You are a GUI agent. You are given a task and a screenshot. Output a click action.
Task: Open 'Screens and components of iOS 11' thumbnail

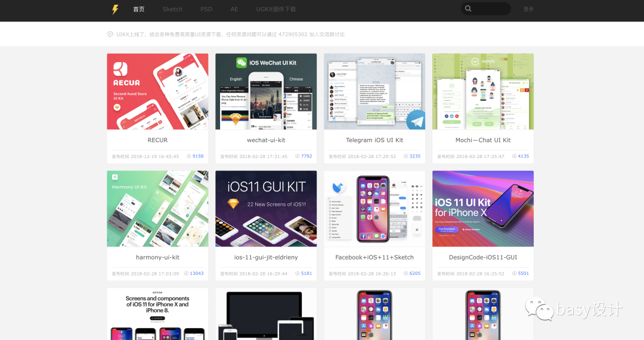[x=157, y=314]
